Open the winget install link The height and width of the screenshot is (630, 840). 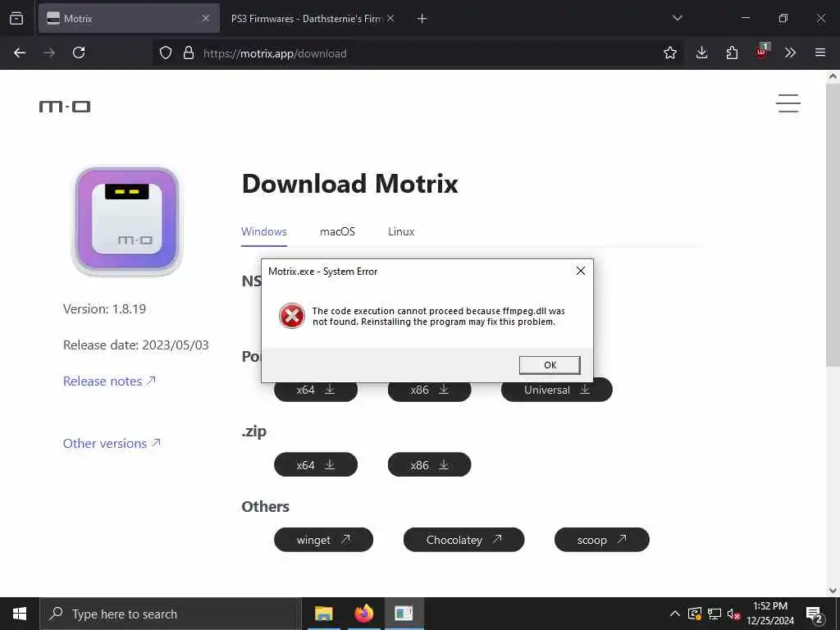click(x=323, y=540)
